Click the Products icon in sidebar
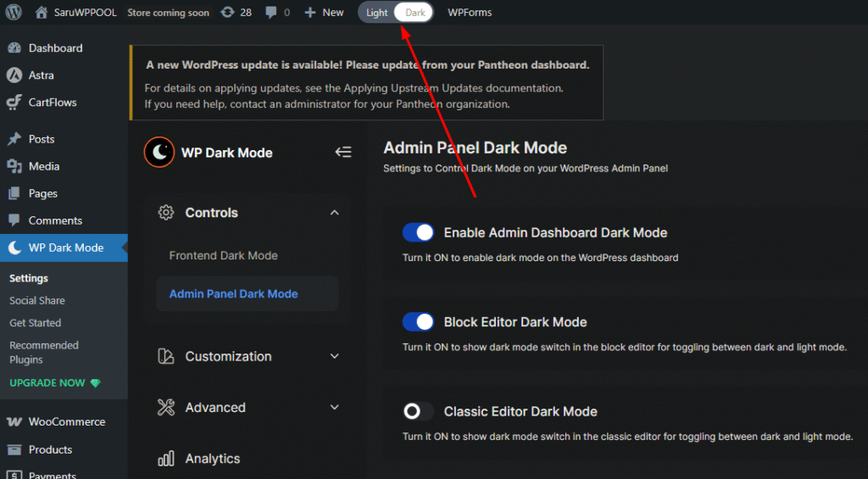Image resolution: width=868 pixels, height=479 pixels. pyautogui.click(x=14, y=449)
